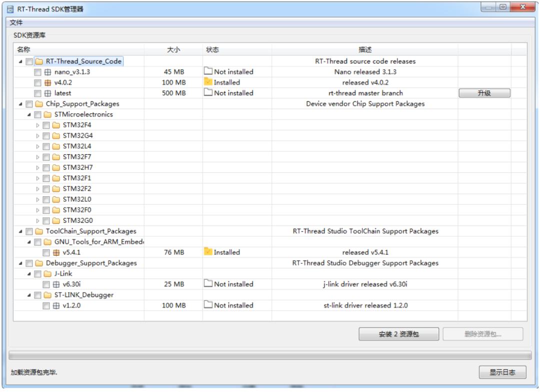Collapse the J-Link tree node
Screen dimensions: 540x392
point(29,274)
